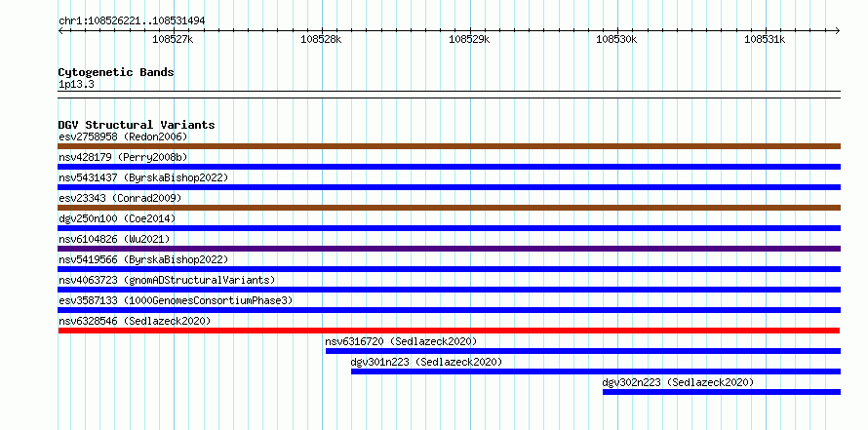Screen dimensions: 868x430
Task: Click the 108531k ruler tick label
Action: [x=765, y=39]
